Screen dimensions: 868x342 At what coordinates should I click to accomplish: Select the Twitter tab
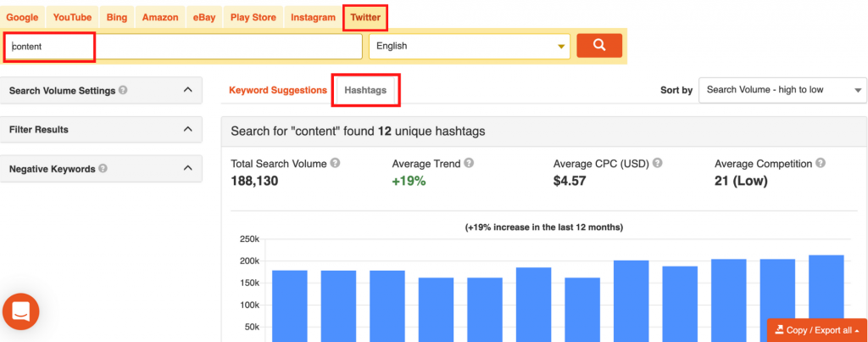click(x=365, y=17)
